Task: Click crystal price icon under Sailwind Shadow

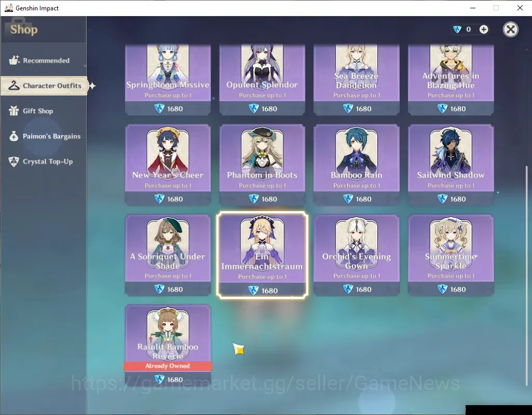Action: pos(442,199)
